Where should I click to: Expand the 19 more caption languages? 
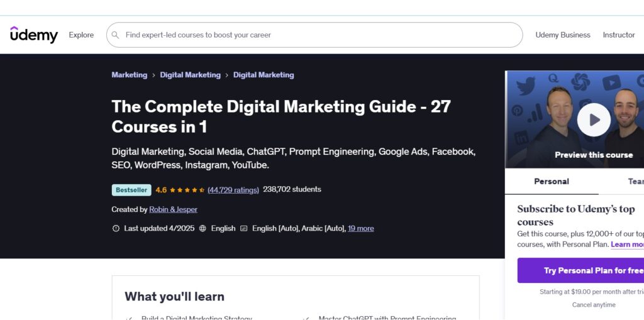tap(360, 228)
